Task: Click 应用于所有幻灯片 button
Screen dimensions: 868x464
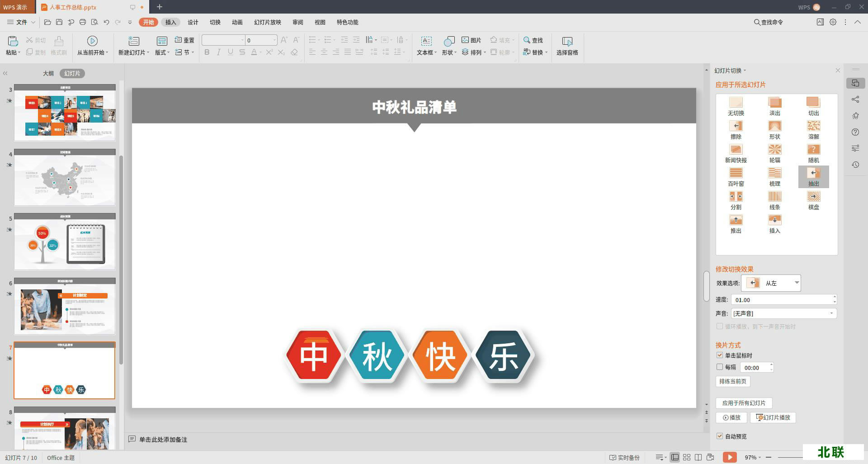Action: [744, 403]
